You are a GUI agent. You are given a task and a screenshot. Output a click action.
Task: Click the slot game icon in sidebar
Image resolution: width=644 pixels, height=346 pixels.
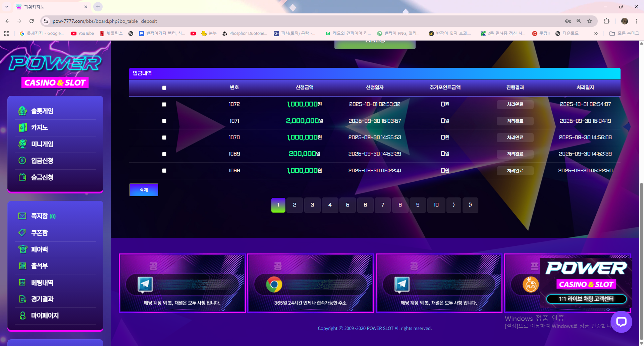[x=22, y=111]
